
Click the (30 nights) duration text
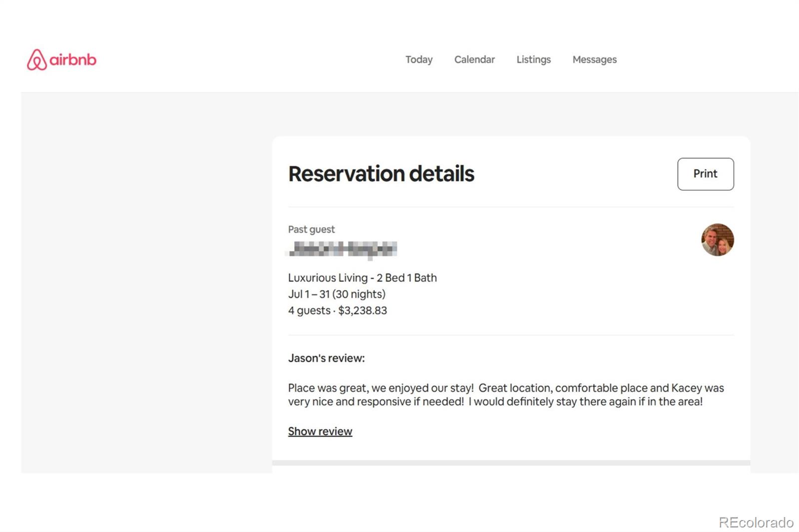coord(359,294)
